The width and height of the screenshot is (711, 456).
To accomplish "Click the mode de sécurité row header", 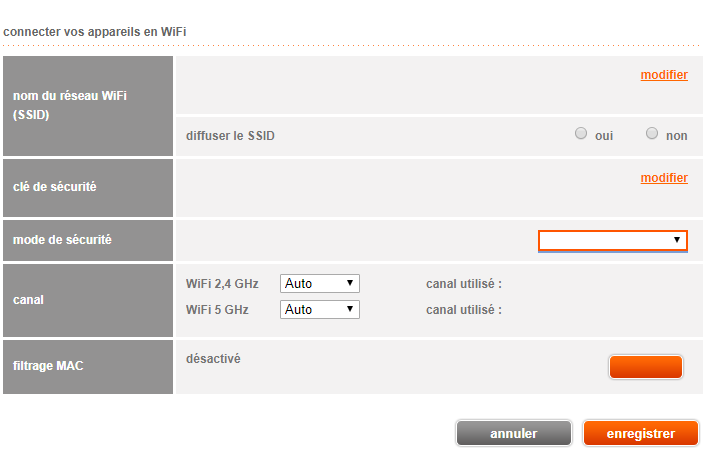I will click(x=62, y=240).
